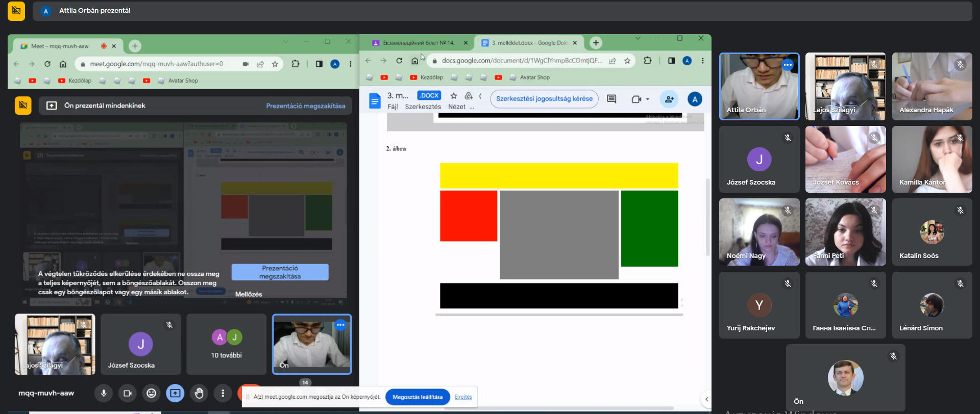Click the Docs share person-plus icon
The image size is (980, 414).
coord(669,99)
